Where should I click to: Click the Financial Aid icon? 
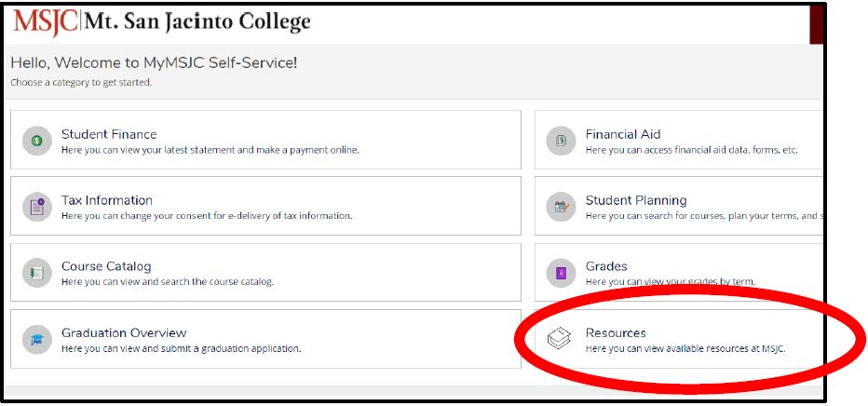click(x=561, y=141)
